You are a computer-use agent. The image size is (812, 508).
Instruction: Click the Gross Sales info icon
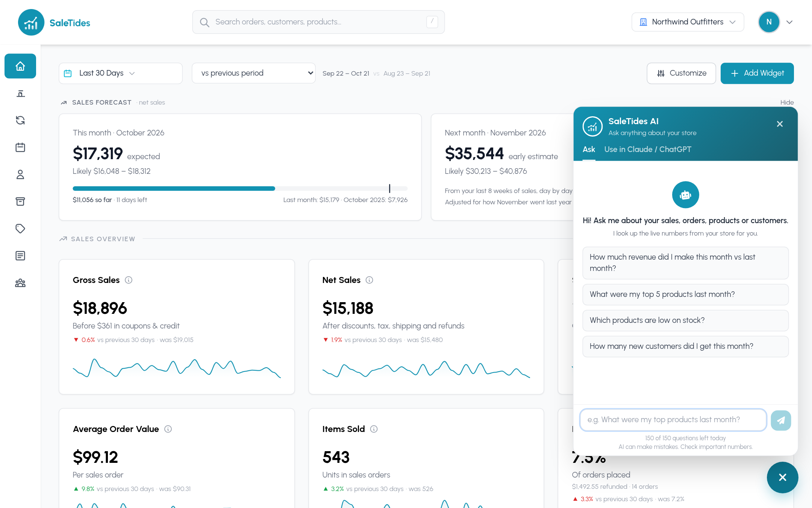pos(129,280)
